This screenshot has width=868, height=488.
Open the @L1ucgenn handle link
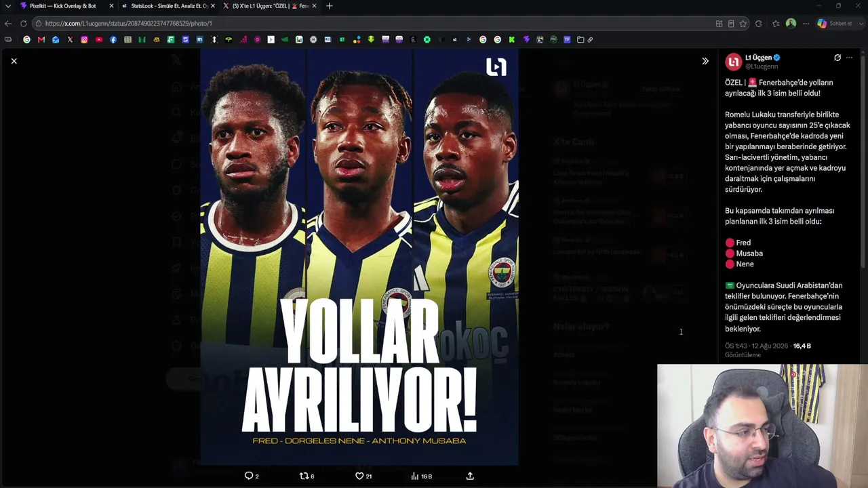[x=762, y=66]
